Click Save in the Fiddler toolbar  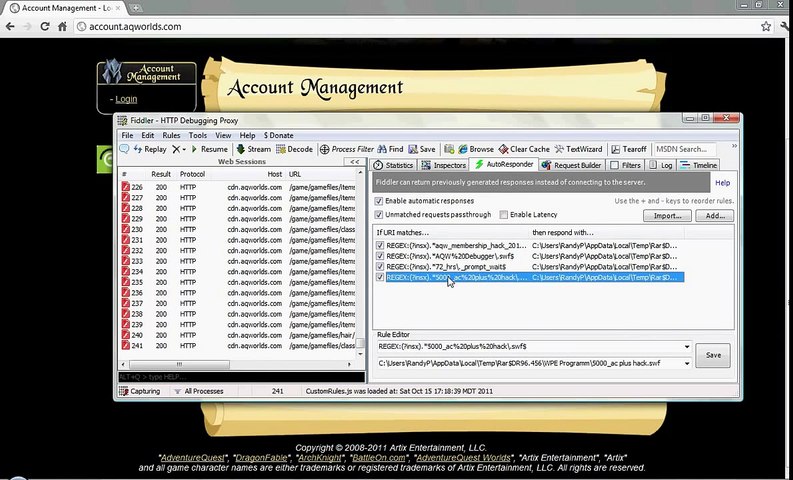pos(422,149)
